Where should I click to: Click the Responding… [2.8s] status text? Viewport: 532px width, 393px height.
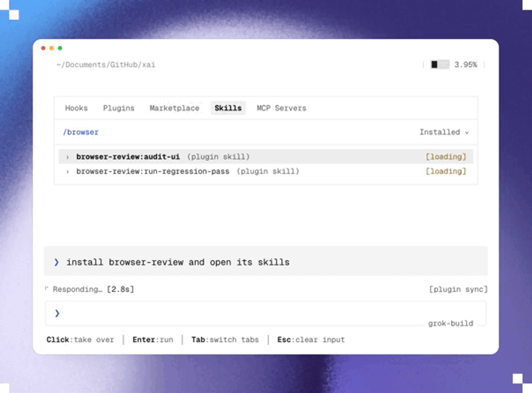[x=93, y=289]
